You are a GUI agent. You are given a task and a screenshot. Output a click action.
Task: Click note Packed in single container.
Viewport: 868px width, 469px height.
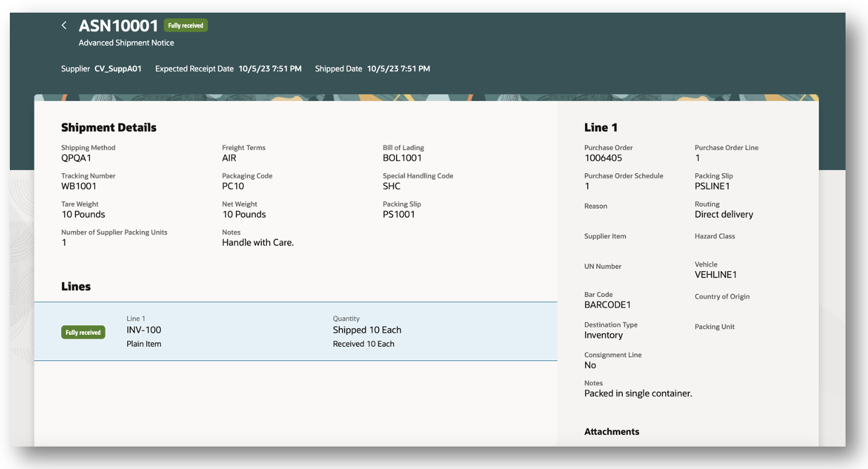638,393
